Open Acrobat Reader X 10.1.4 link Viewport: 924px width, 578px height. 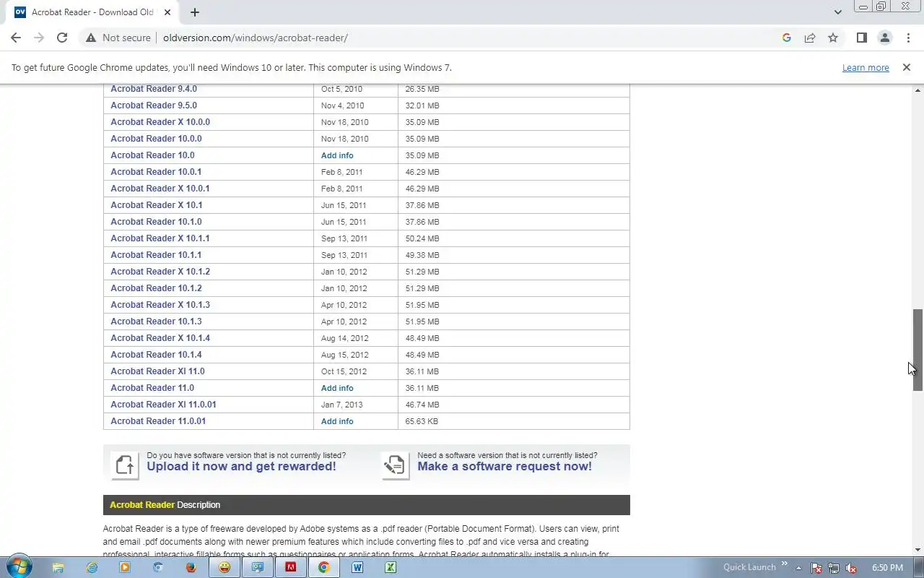(x=160, y=338)
